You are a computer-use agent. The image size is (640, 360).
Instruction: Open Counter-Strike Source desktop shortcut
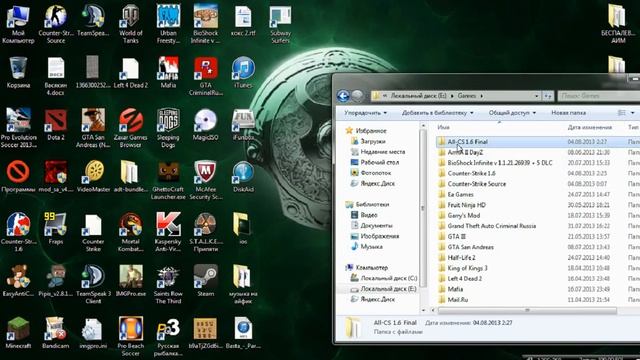pyautogui.click(x=56, y=24)
